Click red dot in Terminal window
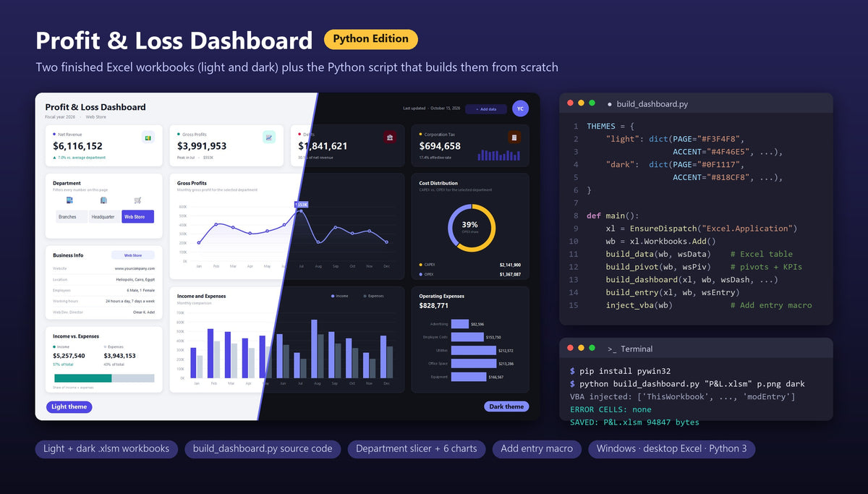The width and height of the screenshot is (868, 494). pos(571,348)
